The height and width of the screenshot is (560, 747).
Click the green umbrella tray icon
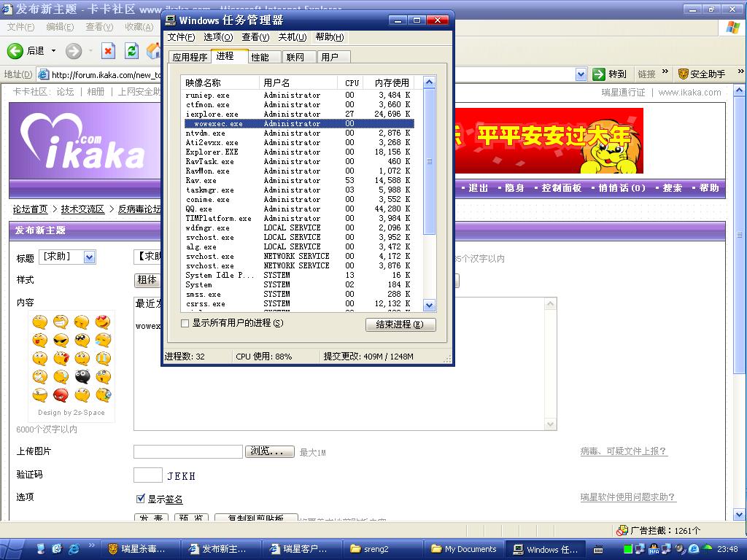(708, 548)
